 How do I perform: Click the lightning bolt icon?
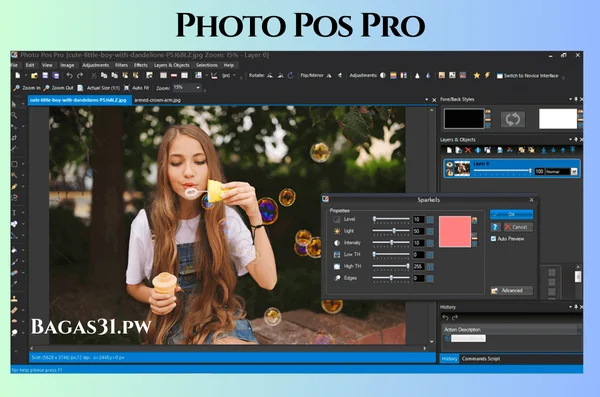click(487, 75)
